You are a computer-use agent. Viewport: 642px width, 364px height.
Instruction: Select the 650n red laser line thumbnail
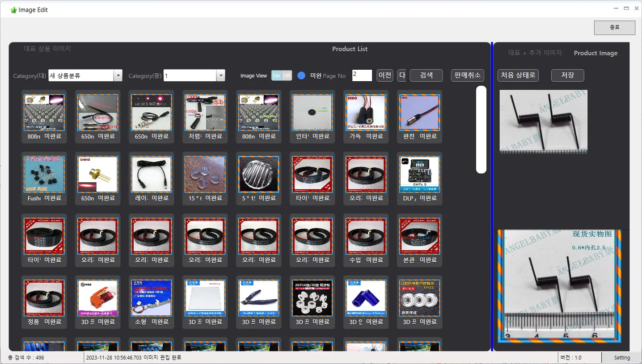pyautogui.click(x=97, y=112)
